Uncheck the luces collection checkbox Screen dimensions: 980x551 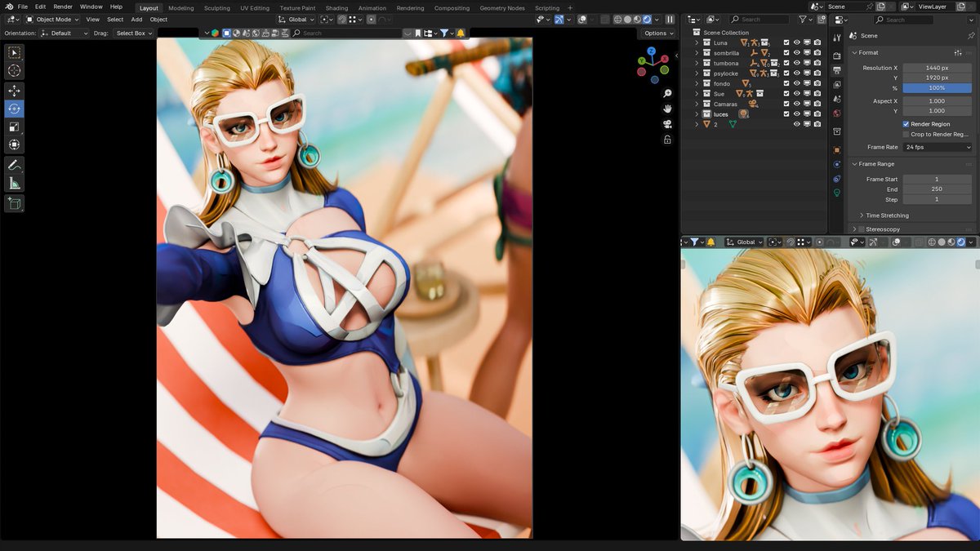(x=786, y=114)
